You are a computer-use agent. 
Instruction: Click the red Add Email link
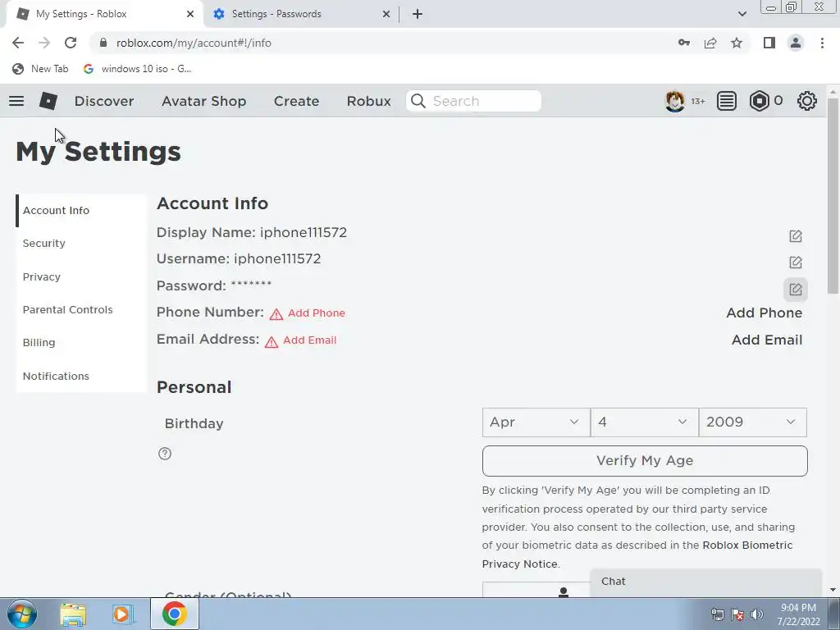pyautogui.click(x=309, y=340)
